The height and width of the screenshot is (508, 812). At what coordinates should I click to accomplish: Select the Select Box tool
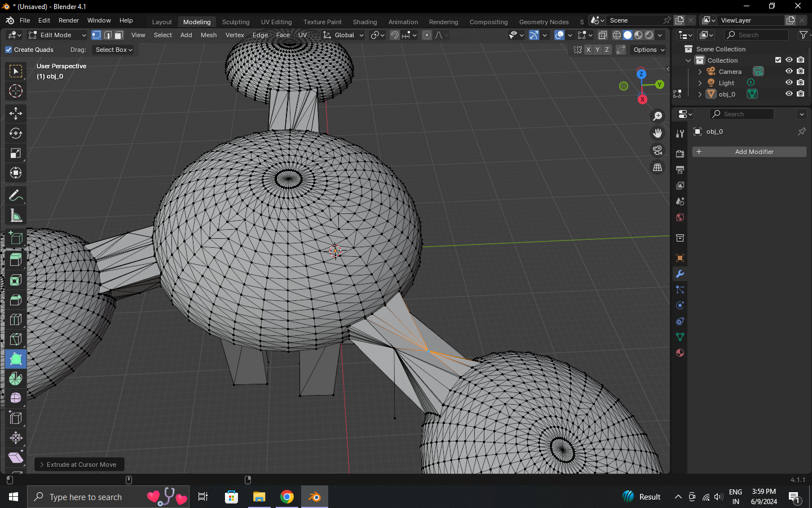(16, 71)
